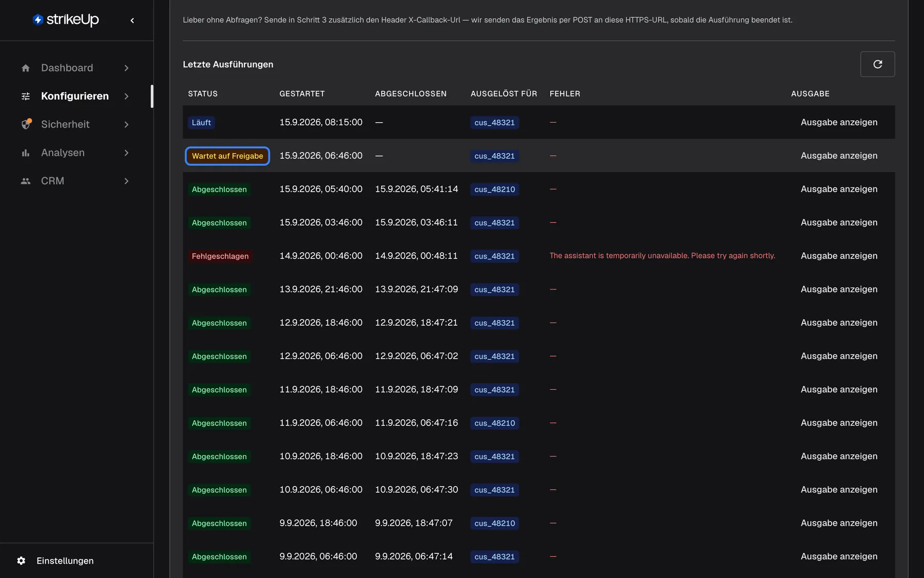Click the Gestartet column header
Screen dimensions: 924x578
click(302, 94)
